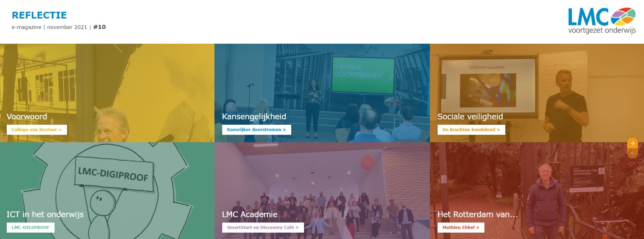The height and width of the screenshot is (239, 644).
Task: Click the Het Rotterdam van... heading
Action: point(478,214)
